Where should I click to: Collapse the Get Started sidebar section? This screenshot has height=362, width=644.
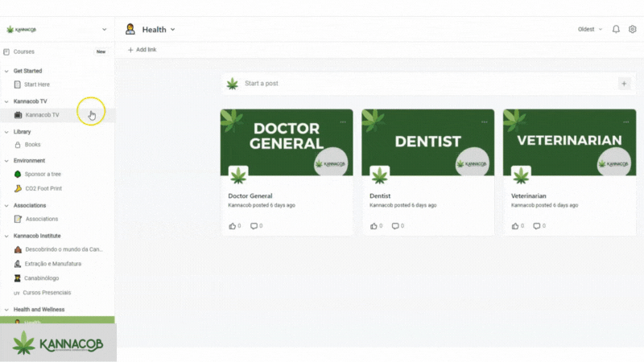(6, 71)
